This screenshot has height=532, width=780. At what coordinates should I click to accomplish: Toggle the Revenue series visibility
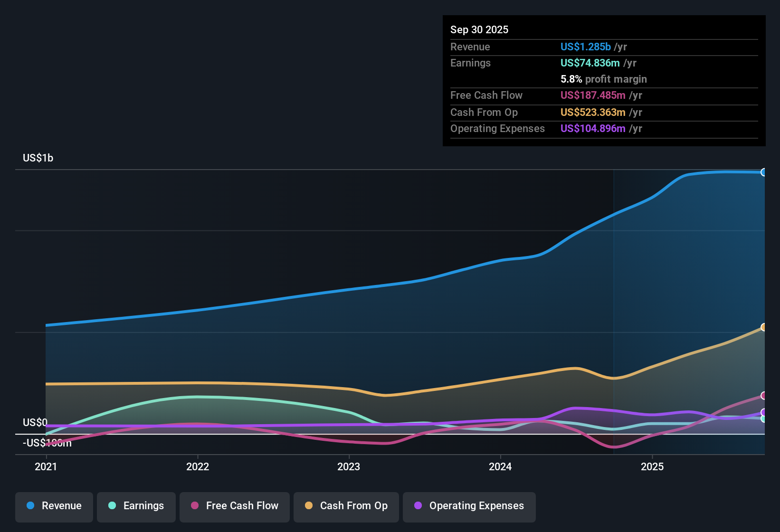pyautogui.click(x=54, y=507)
